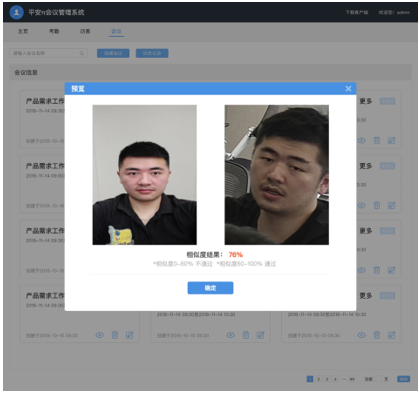Open pagination page 4
Image resolution: width=419 pixels, height=393 pixels.
click(335, 379)
